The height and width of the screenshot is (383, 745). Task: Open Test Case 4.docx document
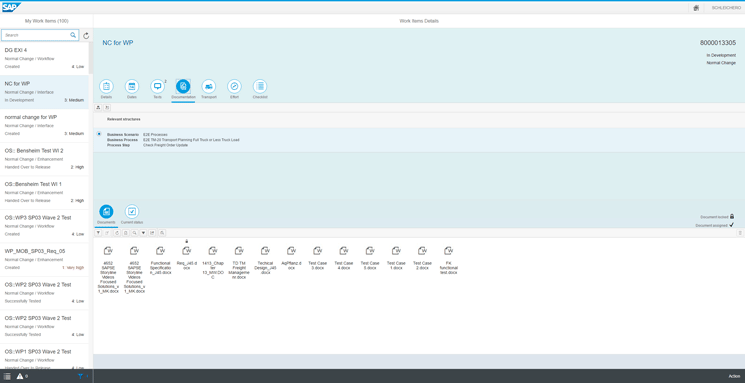pyautogui.click(x=344, y=258)
